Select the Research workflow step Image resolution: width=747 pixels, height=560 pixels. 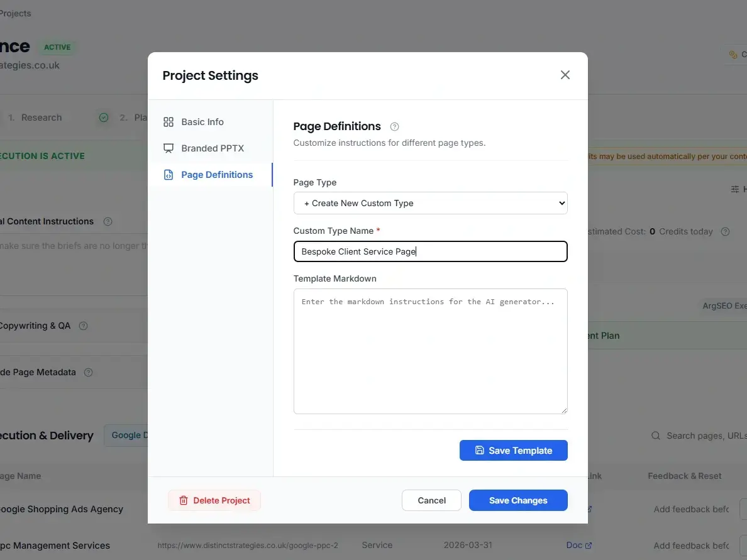[41, 118]
